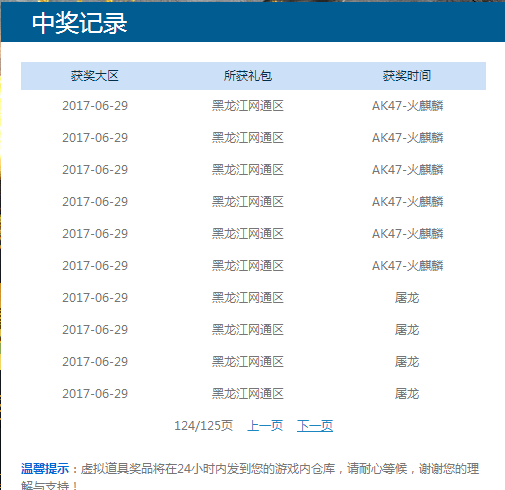This screenshot has width=505, height=490.
Task: Click the blue 温馨提示 label
Action: click(45, 469)
